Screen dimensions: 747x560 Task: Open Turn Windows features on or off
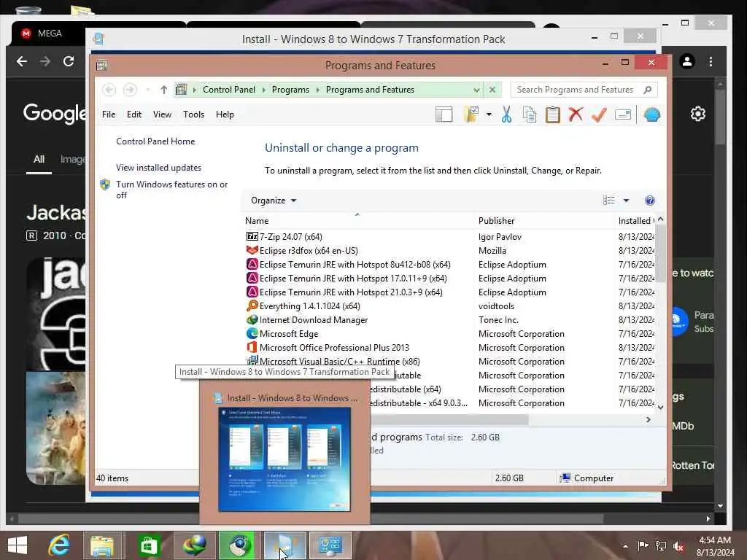171,190
